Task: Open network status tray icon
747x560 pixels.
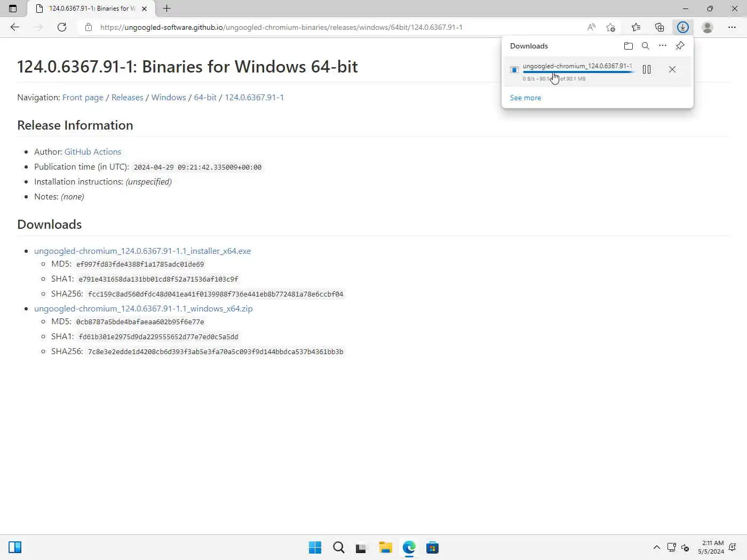Action: [672, 548]
